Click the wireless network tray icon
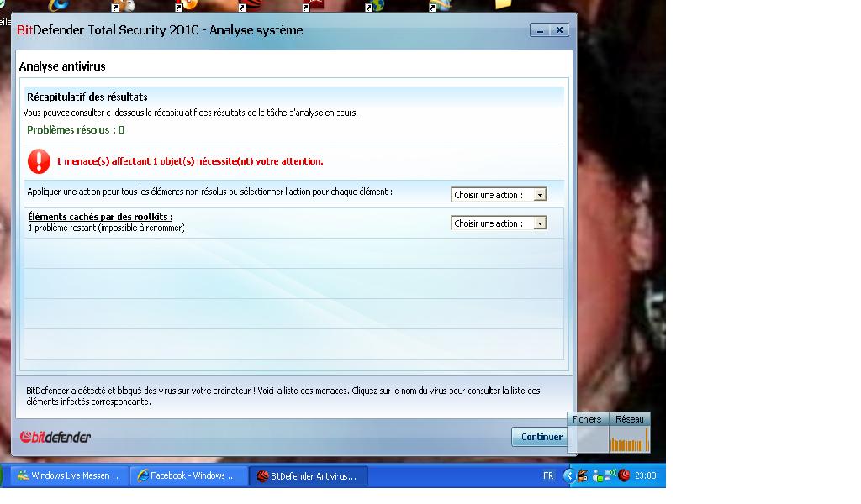This screenshot has width=861, height=504. pos(610,475)
